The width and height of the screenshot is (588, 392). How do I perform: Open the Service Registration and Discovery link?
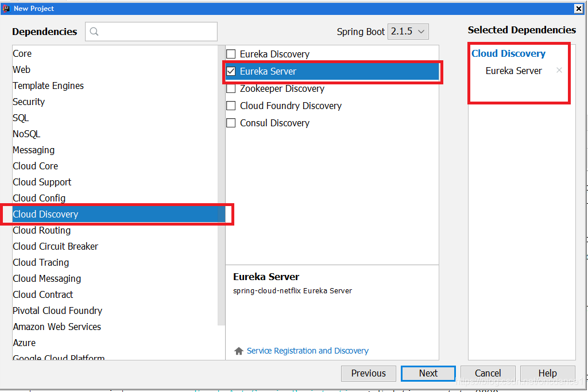[308, 351]
